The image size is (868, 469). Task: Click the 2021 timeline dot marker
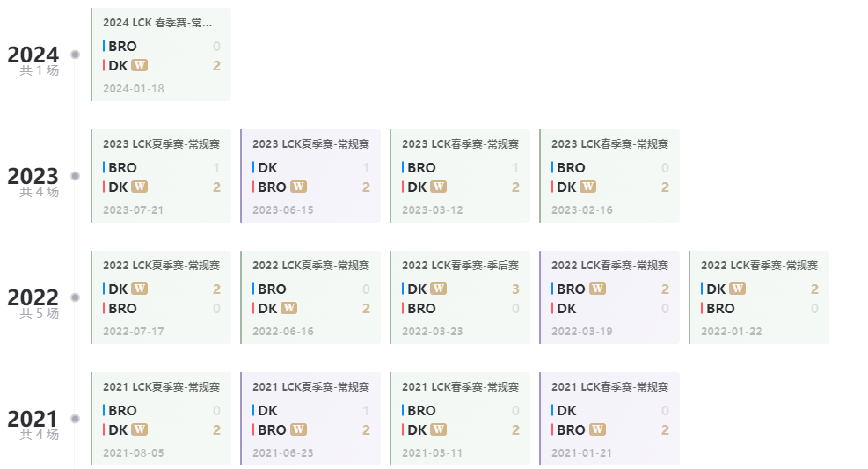(x=76, y=419)
